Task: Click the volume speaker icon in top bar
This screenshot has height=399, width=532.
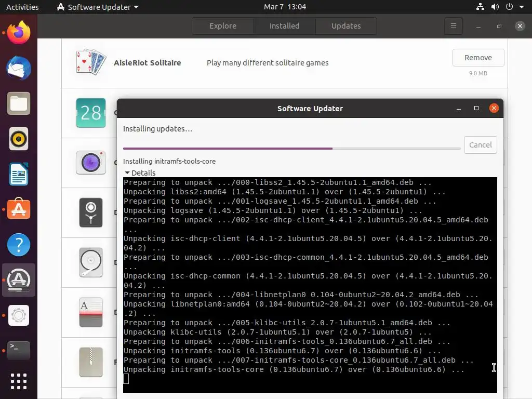Action: tap(495, 7)
